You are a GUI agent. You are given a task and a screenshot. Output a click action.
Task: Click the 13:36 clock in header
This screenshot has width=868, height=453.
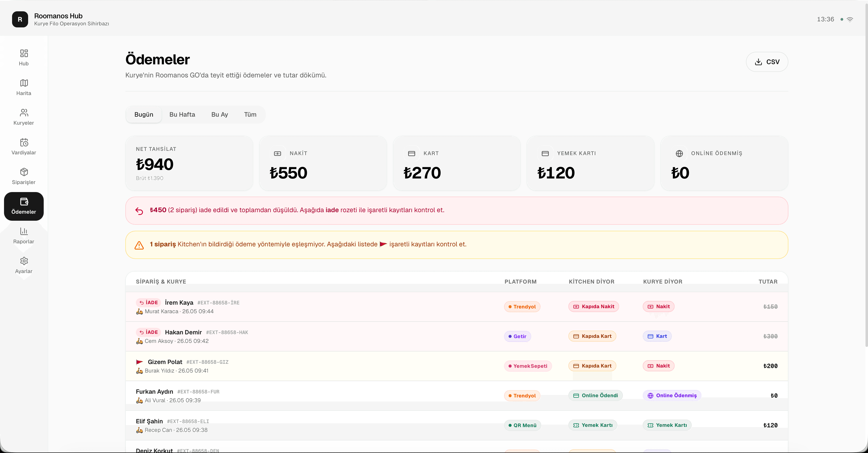point(825,20)
